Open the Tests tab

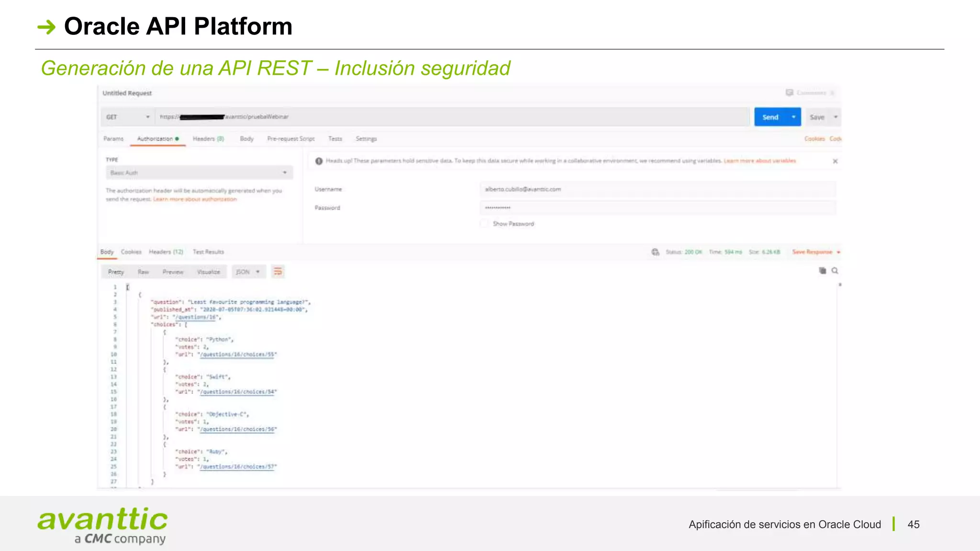[x=335, y=139]
